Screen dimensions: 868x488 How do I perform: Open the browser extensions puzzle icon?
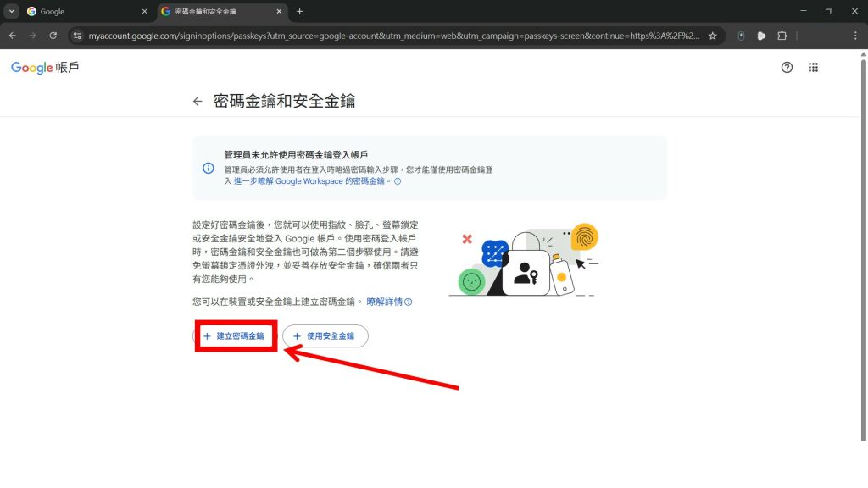(x=782, y=36)
